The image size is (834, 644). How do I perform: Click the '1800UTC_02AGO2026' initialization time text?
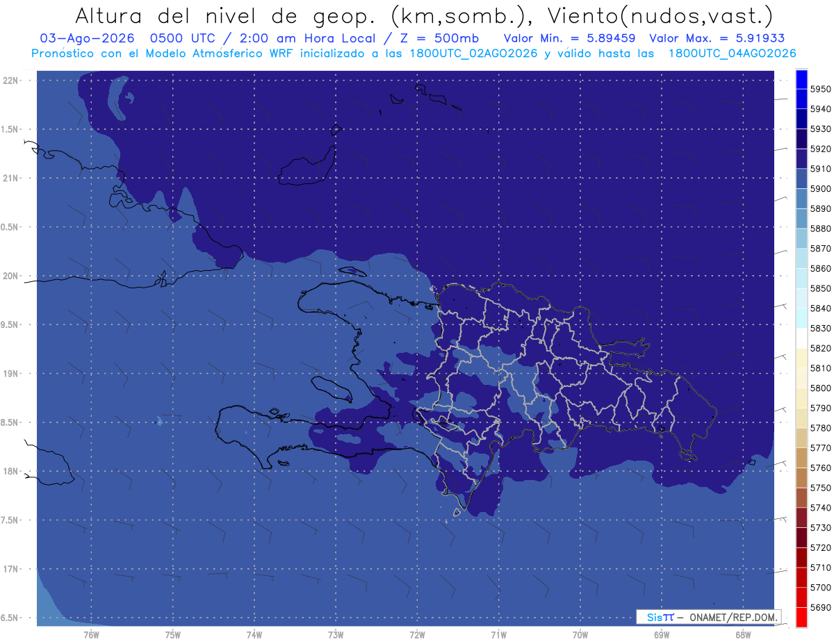click(473, 53)
